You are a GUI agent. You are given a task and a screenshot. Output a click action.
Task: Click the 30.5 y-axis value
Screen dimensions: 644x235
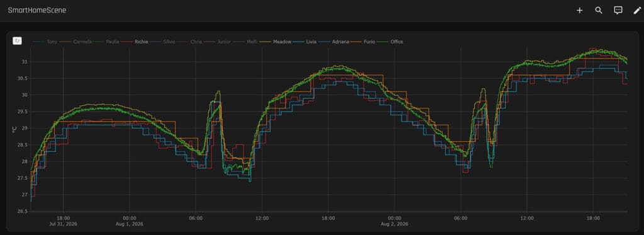pyautogui.click(x=22, y=78)
